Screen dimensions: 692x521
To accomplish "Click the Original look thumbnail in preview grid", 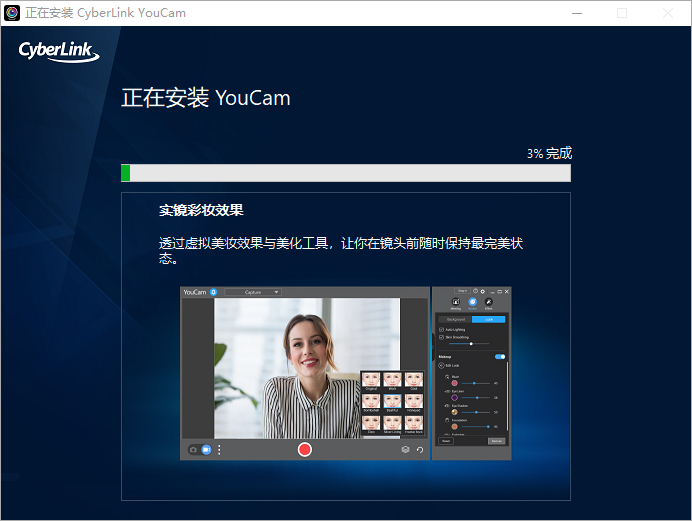I will pyautogui.click(x=371, y=381).
